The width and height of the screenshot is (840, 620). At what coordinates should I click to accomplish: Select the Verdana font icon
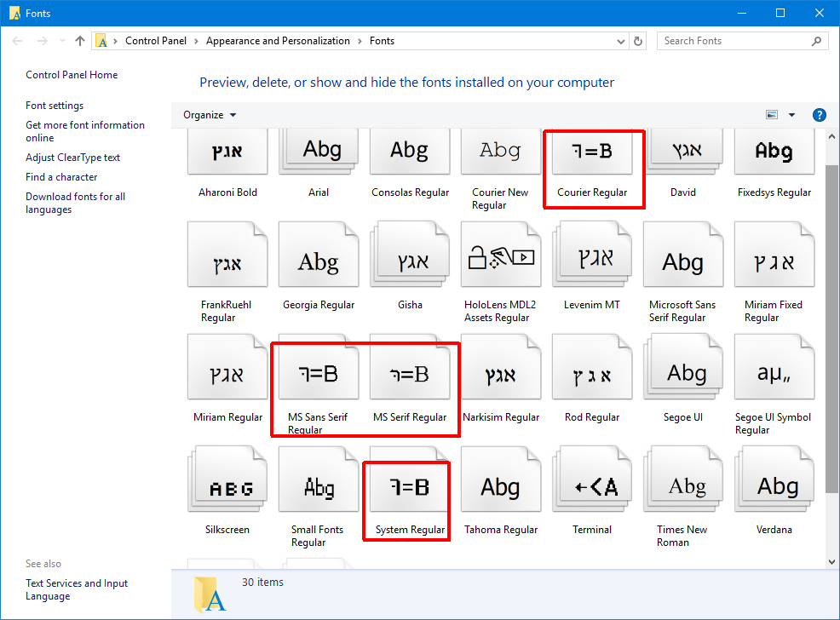point(774,479)
